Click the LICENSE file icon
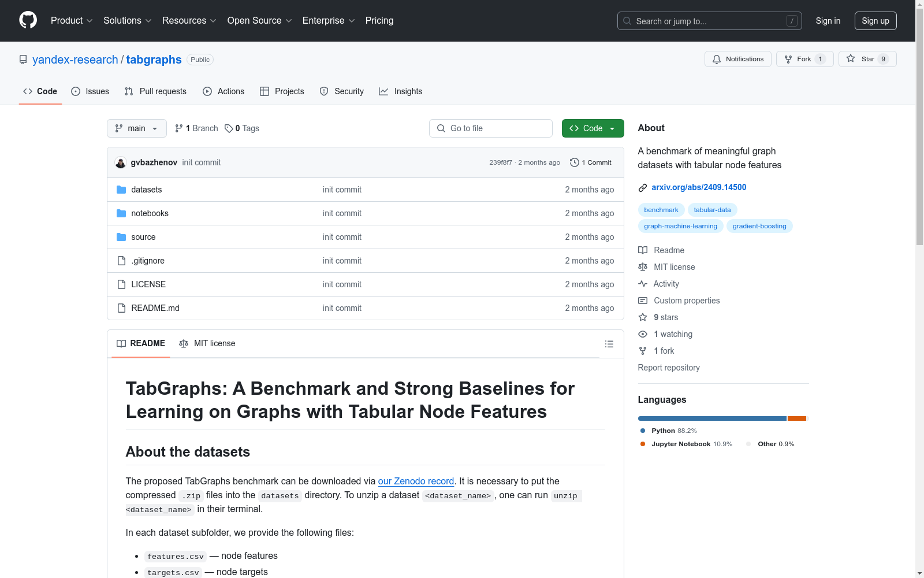Image resolution: width=924 pixels, height=578 pixels. (x=121, y=284)
